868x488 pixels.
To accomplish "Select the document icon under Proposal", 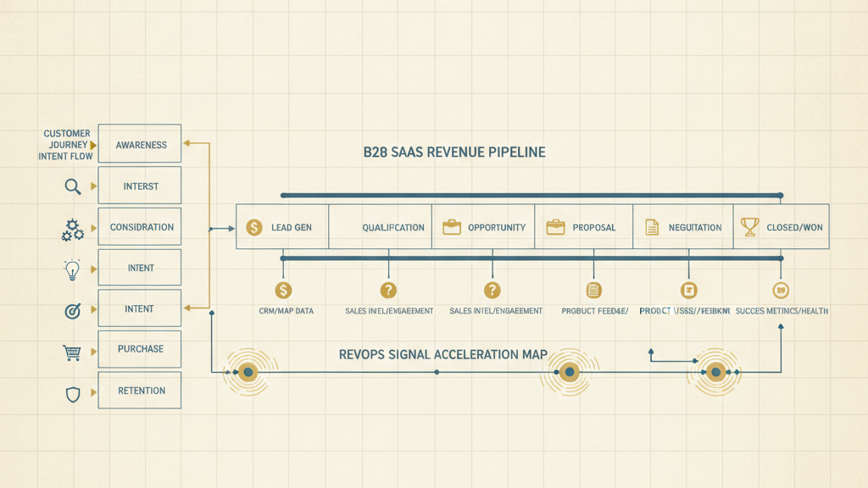I will (593, 290).
